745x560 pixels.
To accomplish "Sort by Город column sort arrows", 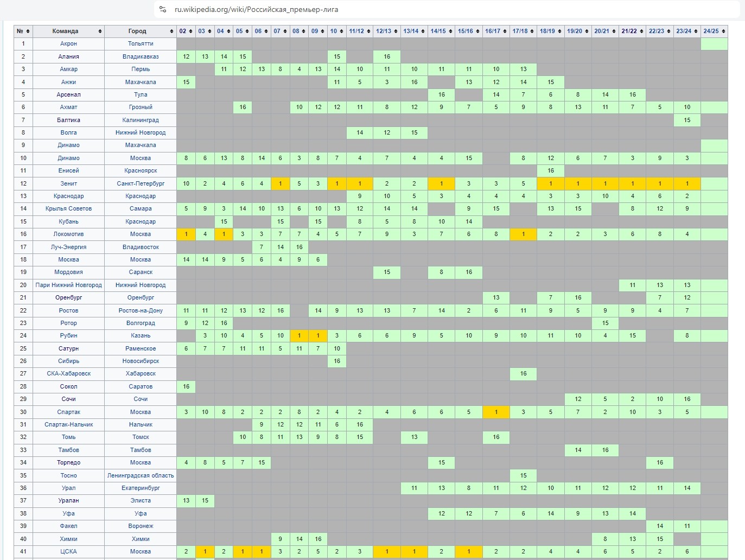I will [x=172, y=31].
